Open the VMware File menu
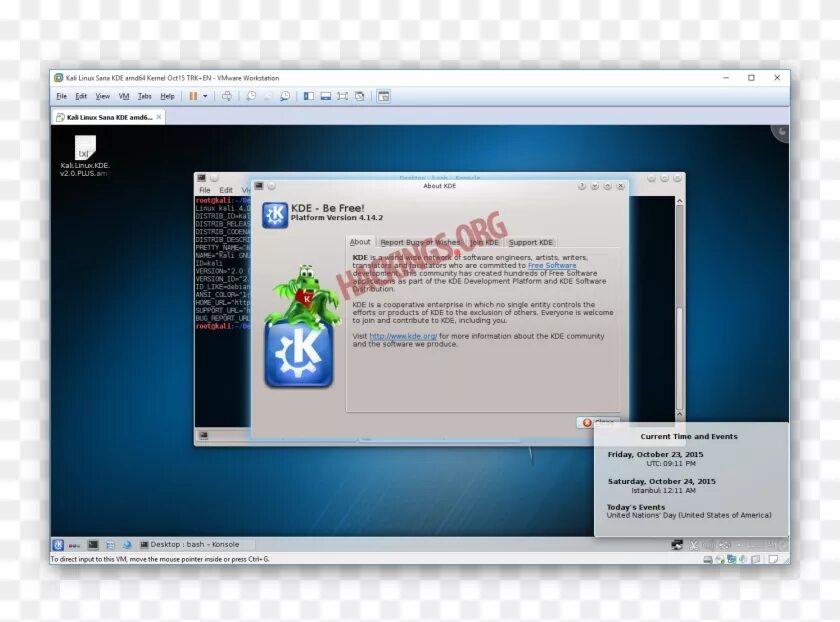The image size is (840, 622). (x=62, y=96)
